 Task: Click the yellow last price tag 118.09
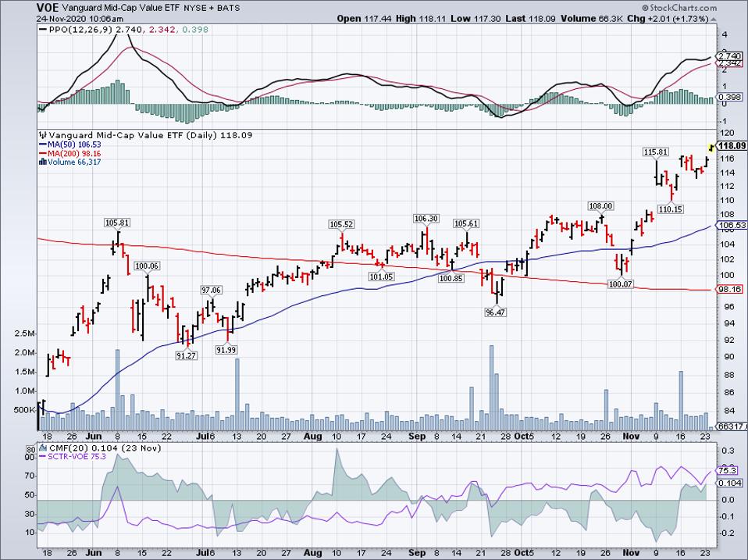(x=732, y=146)
